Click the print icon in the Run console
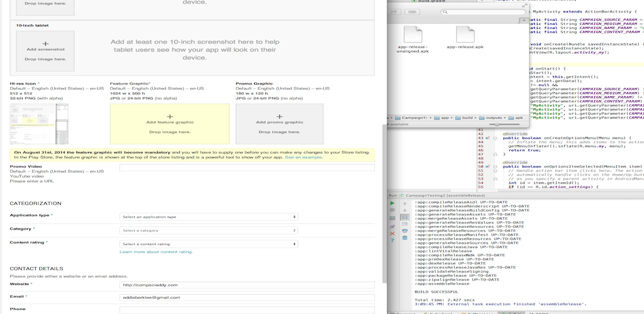644x314 pixels. point(404,230)
